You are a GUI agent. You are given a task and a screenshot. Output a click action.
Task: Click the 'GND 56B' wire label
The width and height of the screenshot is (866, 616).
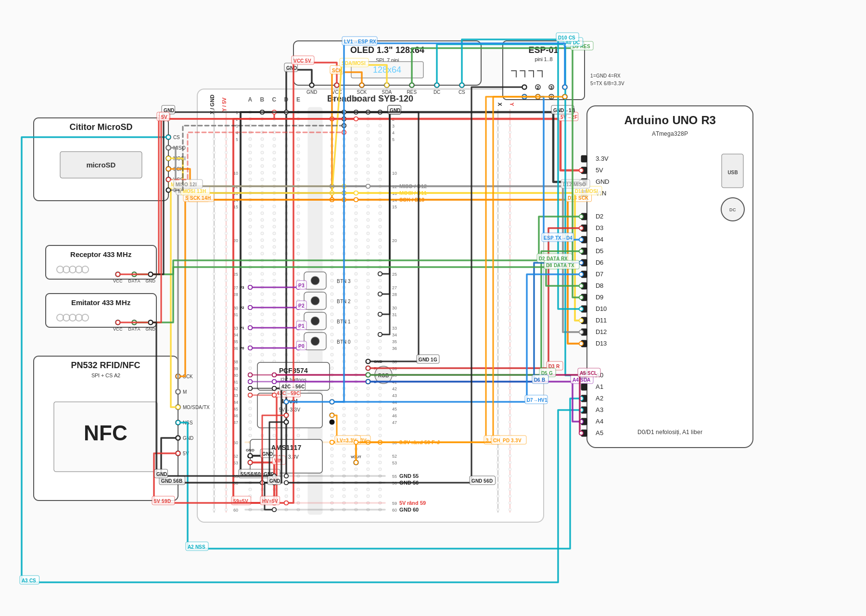[x=172, y=481]
